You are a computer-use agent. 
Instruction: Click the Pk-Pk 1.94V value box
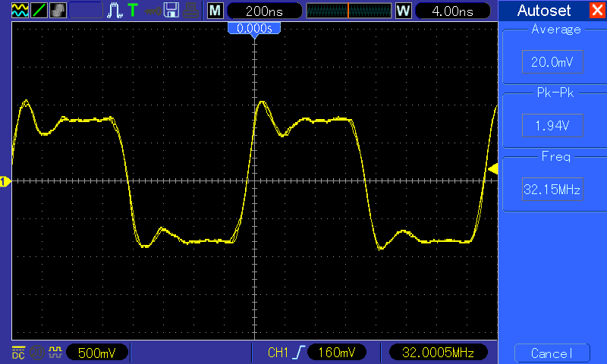coord(552,125)
